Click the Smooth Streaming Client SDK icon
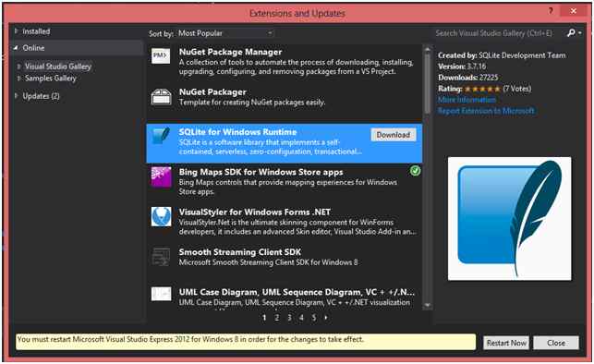Image resolution: width=594 pixels, height=364 pixels. pos(161,257)
